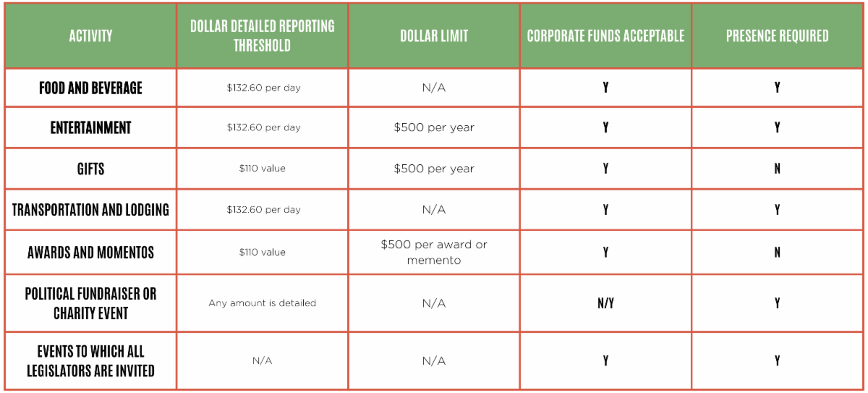The image size is (868, 393).
Task: Select the Gifts row '$110 value' threshold cell
Action: (262, 169)
